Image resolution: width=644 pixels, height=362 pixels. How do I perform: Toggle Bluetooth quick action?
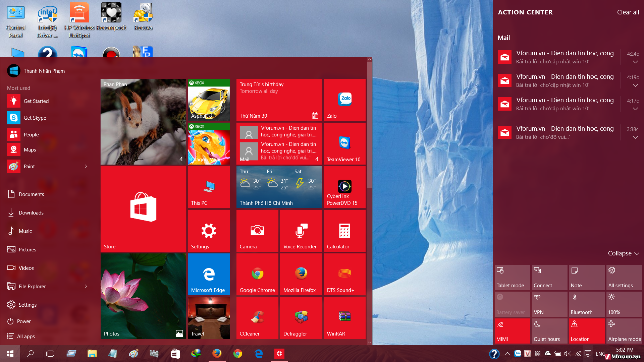(587, 304)
